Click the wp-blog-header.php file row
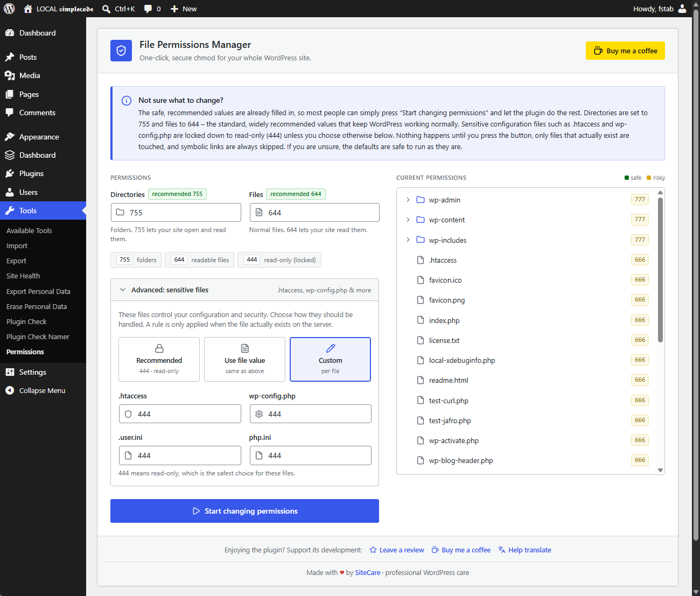Image resolution: width=700 pixels, height=596 pixels. 527,460
